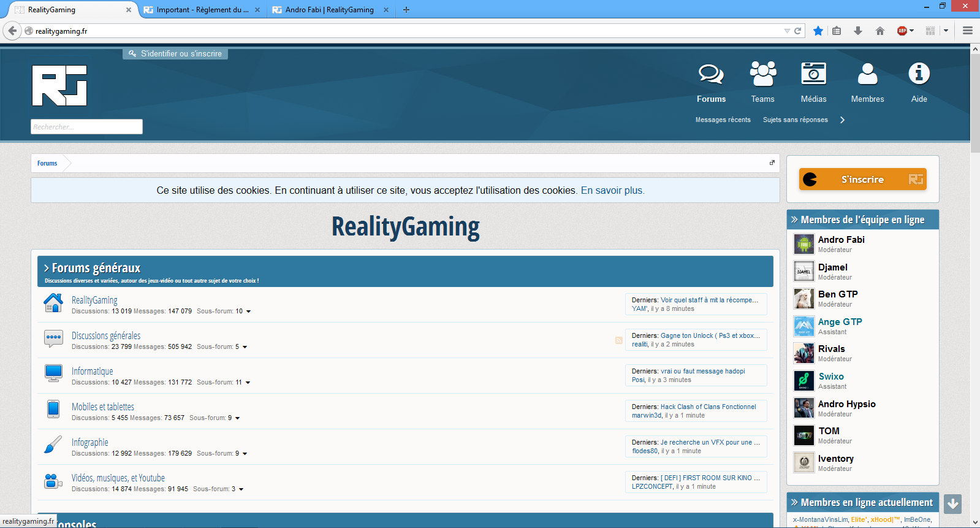Click the orange S'inscrire button
The width and height of the screenshot is (980, 528).
click(x=862, y=179)
